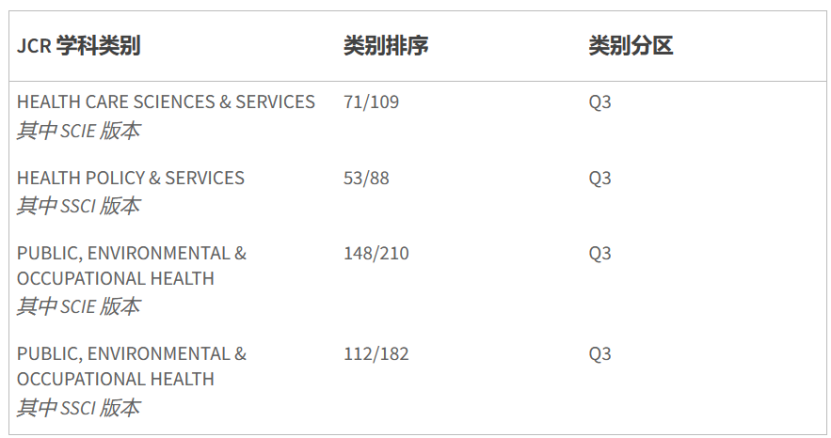Click 其中 SCIE 版本 under the 148/210 row
This screenshot has width=831, height=438.
click(78, 306)
